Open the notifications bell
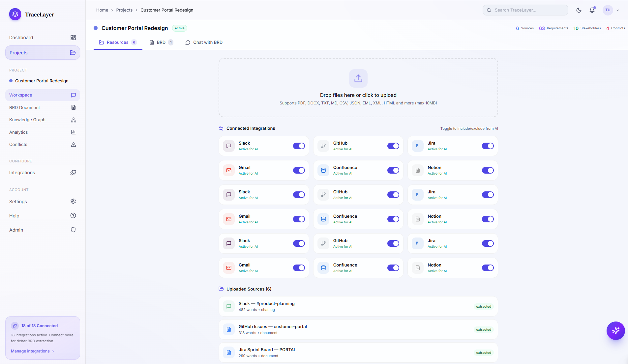 pyautogui.click(x=592, y=10)
